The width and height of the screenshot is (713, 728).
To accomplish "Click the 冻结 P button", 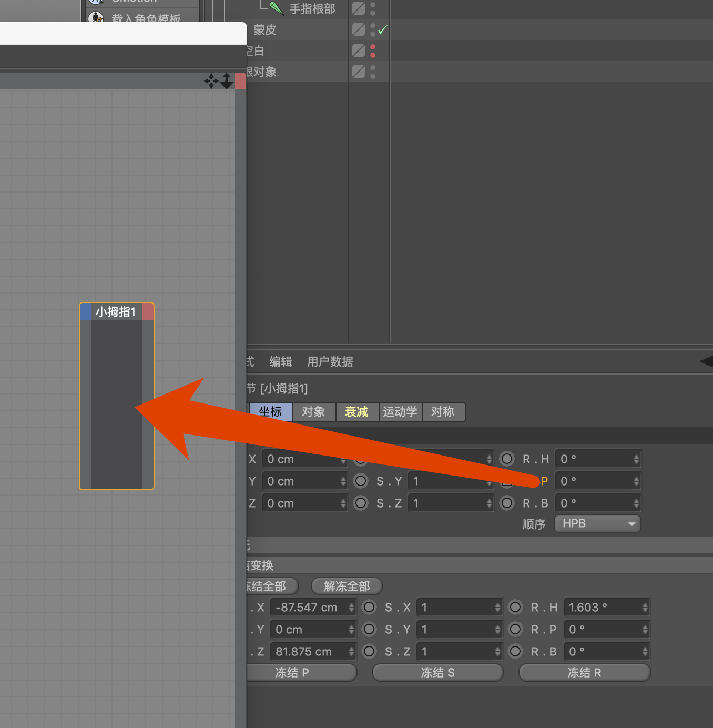I will point(301,672).
